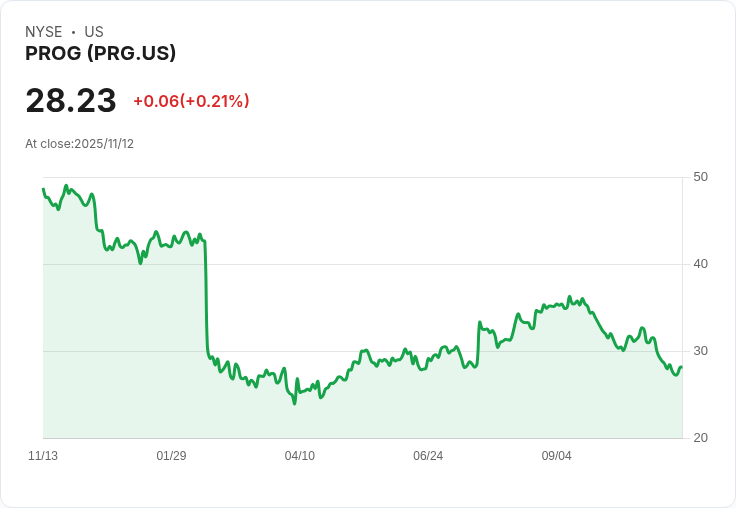Click the +0.06(+0.21%) price change
The height and width of the screenshot is (508, 736).
tap(191, 101)
